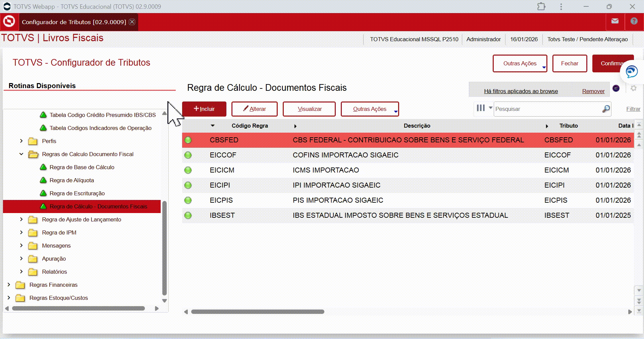Open Outras Ações dropdown in page header
644x339 pixels.
(520, 63)
